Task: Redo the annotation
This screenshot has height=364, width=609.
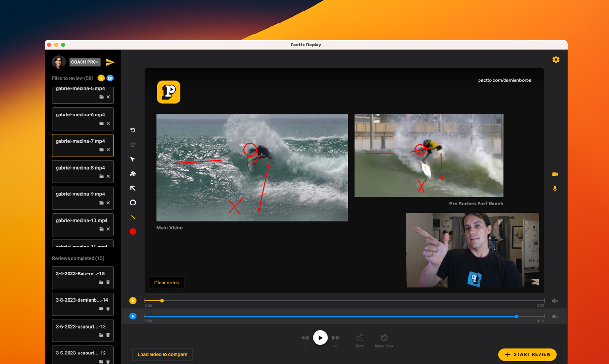Action: [133, 145]
